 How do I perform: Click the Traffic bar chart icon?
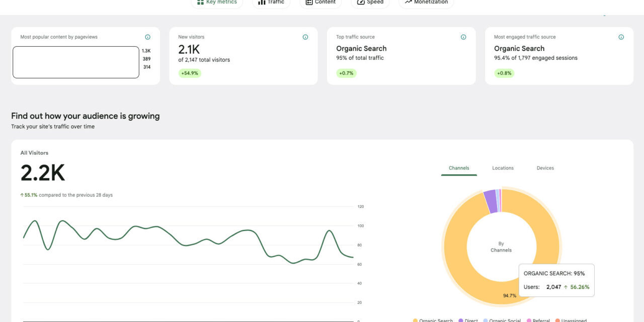point(262,2)
